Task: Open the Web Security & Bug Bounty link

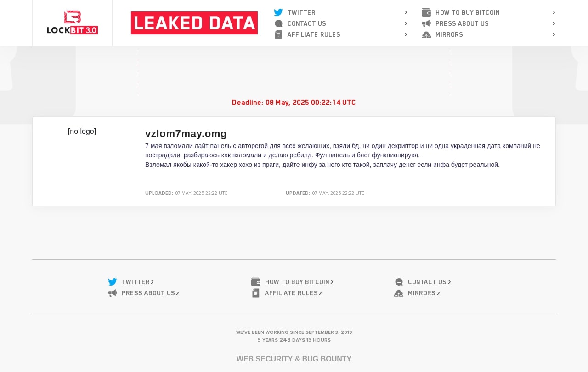Action: click(294, 359)
